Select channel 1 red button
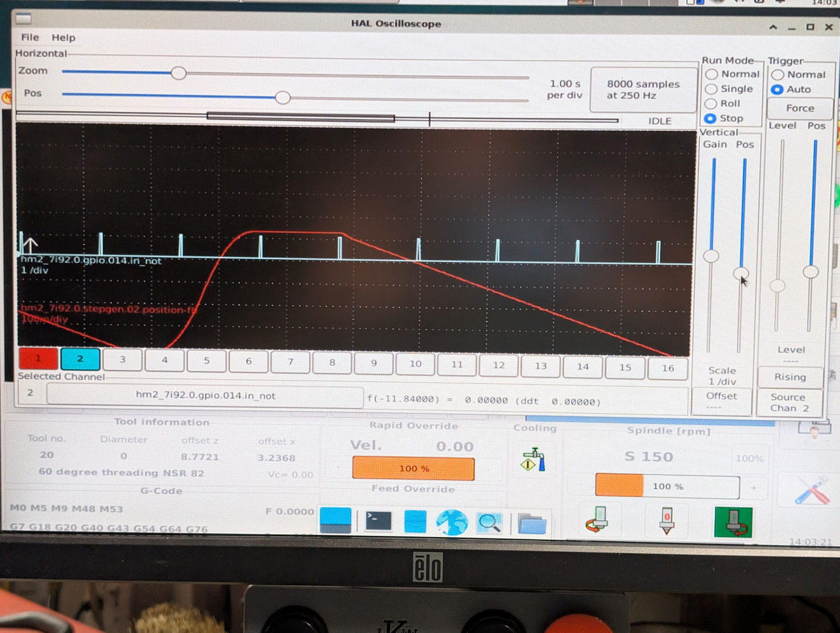Image resolution: width=840 pixels, height=633 pixels. [x=38, y=358]
